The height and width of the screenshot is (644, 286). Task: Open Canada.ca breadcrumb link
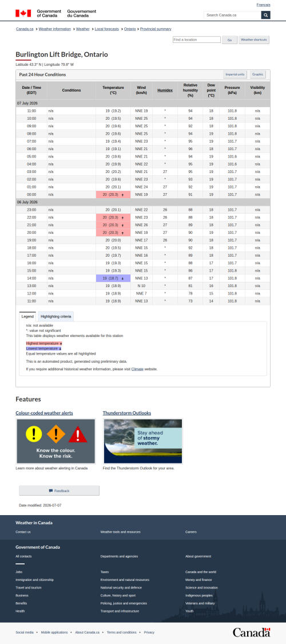(25, 29)
